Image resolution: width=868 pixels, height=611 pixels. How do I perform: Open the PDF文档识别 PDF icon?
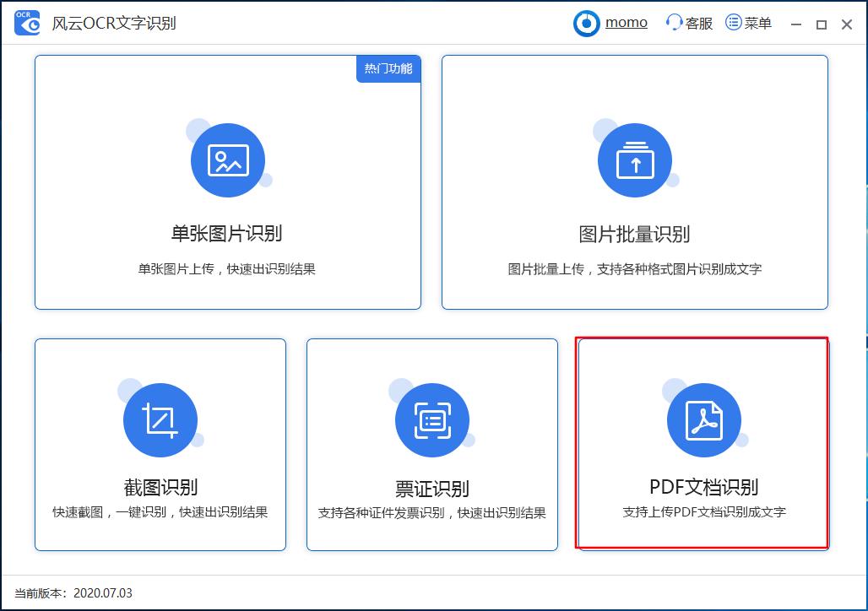coord(703,419)
